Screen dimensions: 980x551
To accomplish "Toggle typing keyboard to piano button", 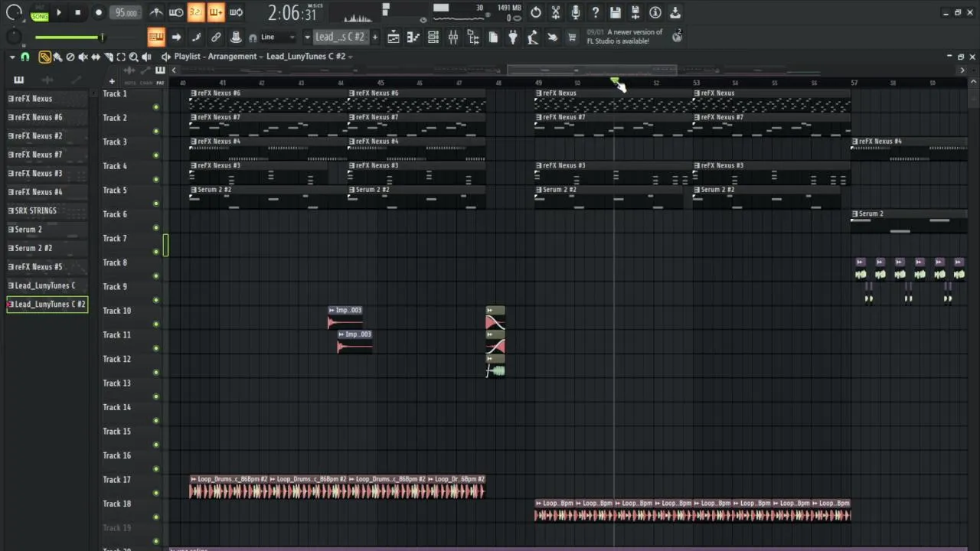I will coord(156,37).
